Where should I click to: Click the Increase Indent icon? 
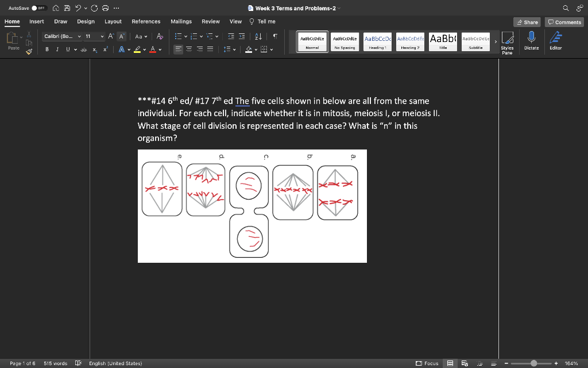[x=242, y=36]
